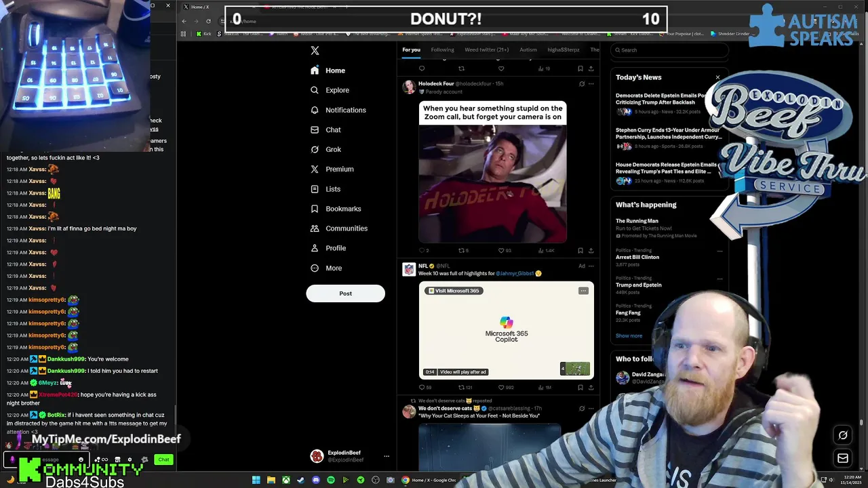Viewport: 868px width, 488px height.
Task: Switch to the Weed twitter (21+) tab
Action: [x=486, y=49]
